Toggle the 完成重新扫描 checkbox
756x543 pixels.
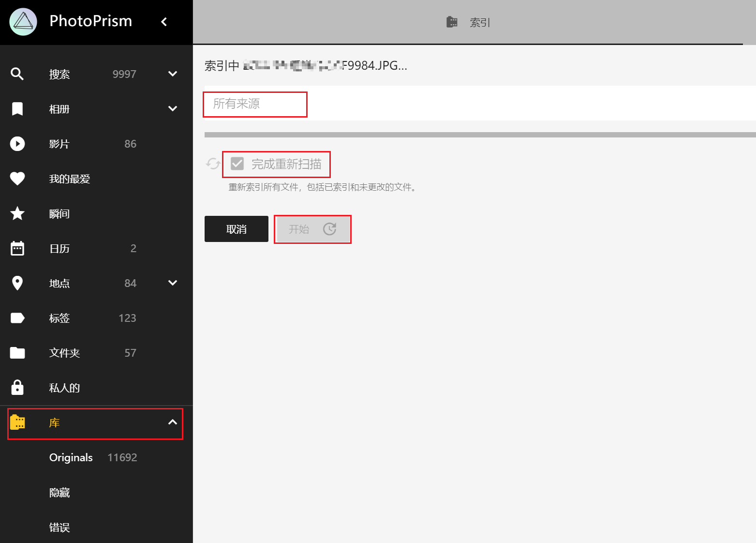[237, 164]
